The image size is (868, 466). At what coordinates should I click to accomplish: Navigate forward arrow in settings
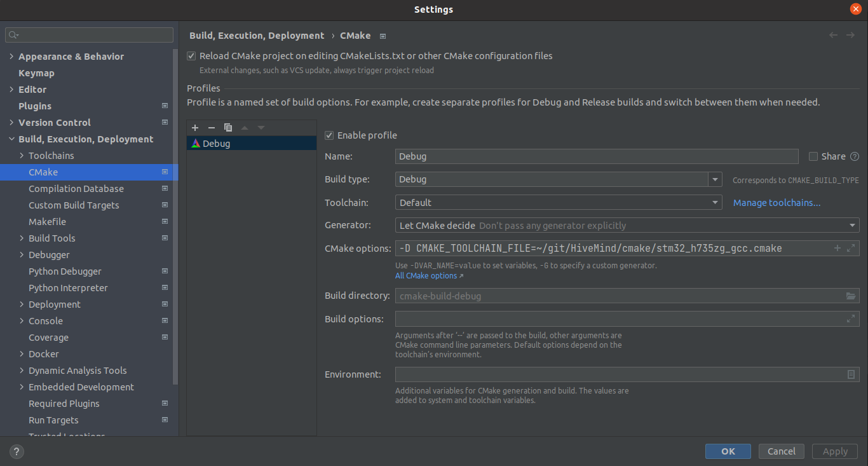click(x=850, y=35)
